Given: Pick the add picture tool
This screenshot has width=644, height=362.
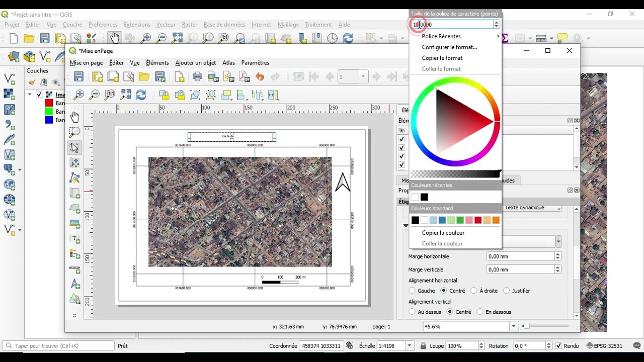Looking at the screenshot, I should click(x=74, y=224).
